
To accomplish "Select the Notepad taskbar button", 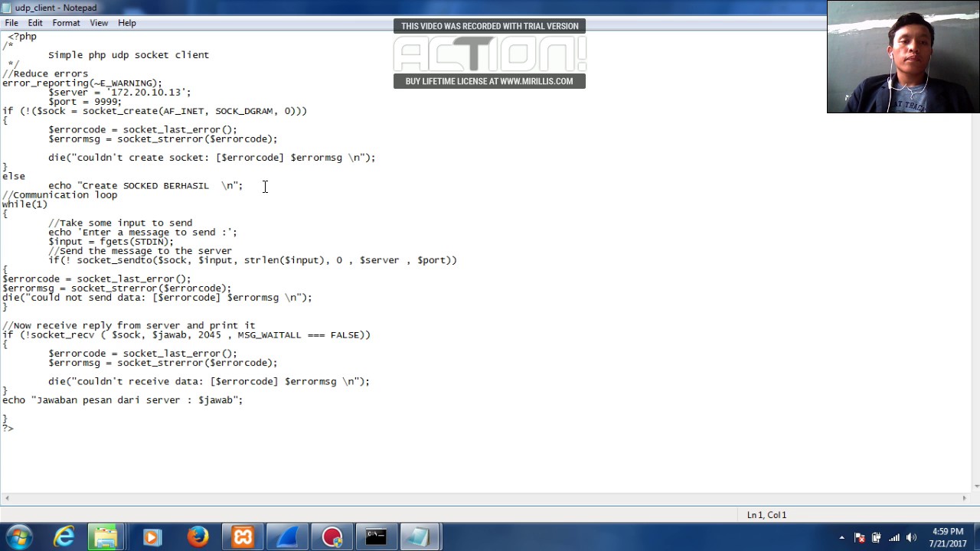I will click(419, 537).
